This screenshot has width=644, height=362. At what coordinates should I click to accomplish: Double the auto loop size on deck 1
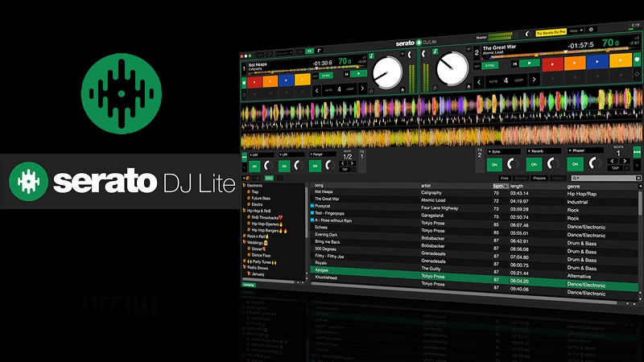tap(361, 88)
